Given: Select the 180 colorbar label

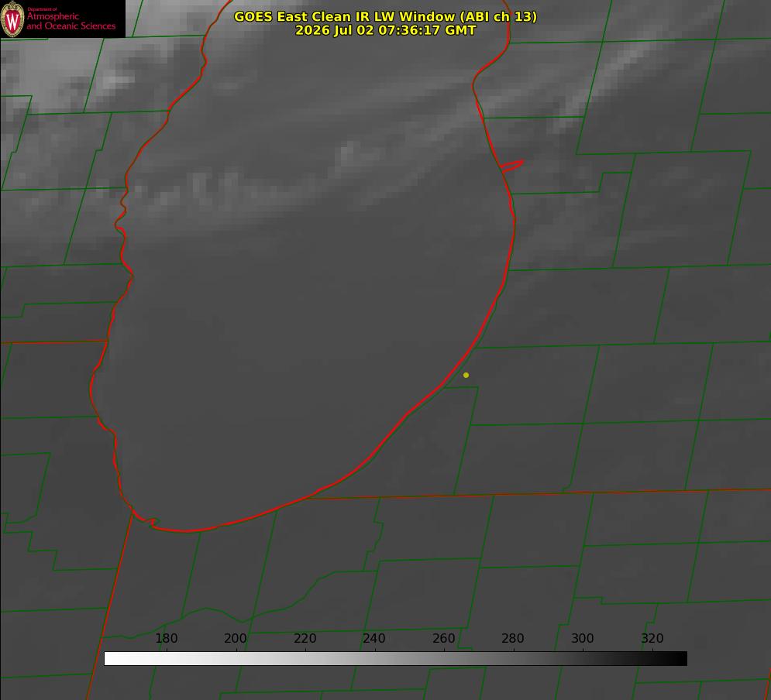Looking at the screenshot, I should pos(166,638).
